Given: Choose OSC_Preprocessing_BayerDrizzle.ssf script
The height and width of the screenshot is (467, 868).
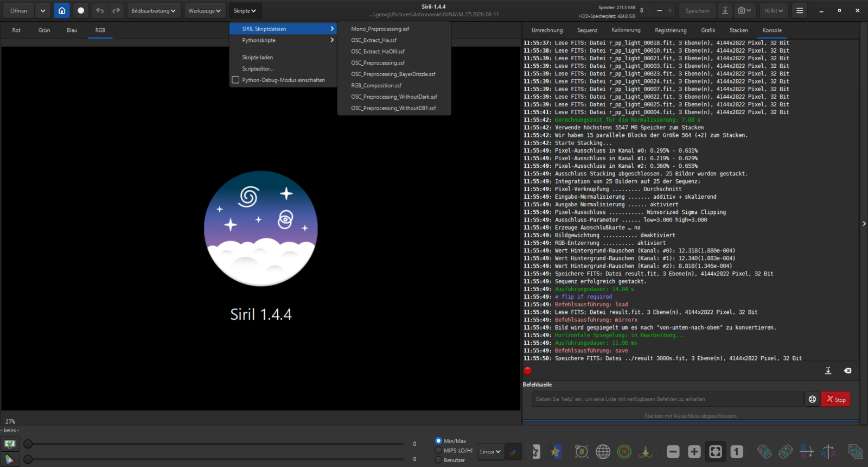Looking at the screenshot, I should (x=394, y=74).
